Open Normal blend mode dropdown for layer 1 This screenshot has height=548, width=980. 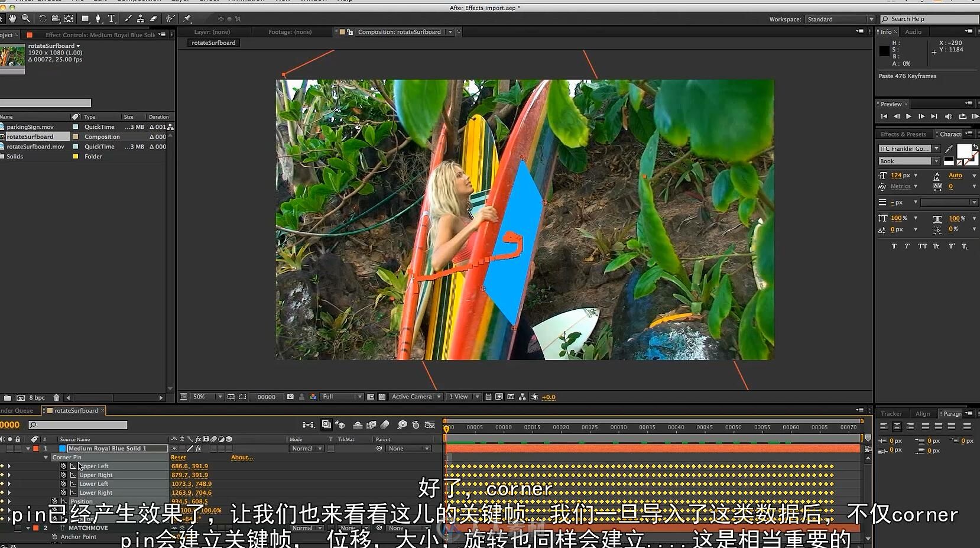coord(306,449)
